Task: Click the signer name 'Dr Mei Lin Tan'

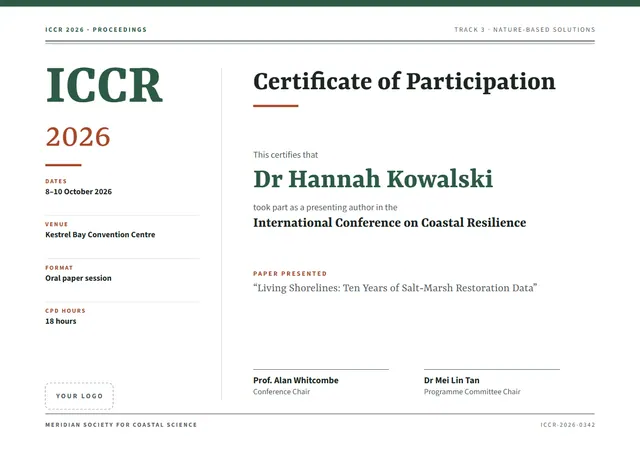Action: (x=451, y=380)
